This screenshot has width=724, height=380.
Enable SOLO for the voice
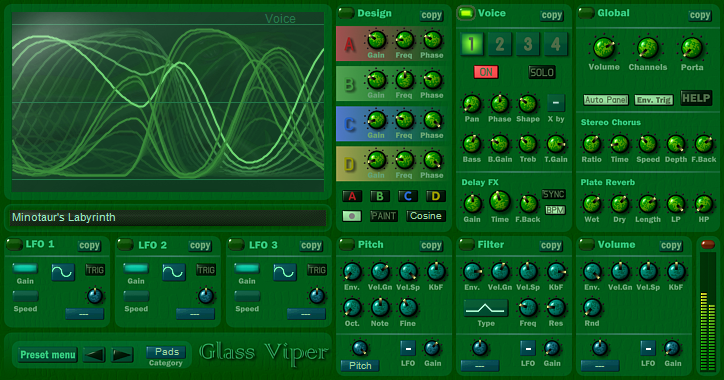click(542, 72)
